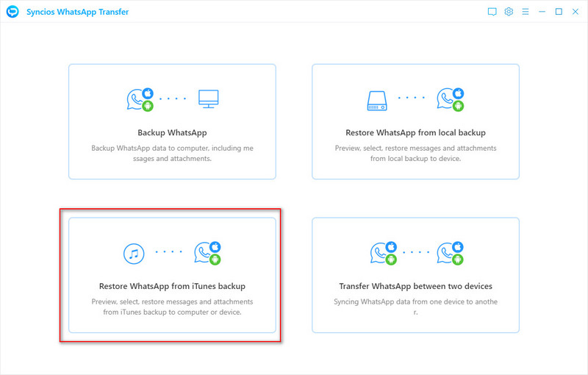The height and width of the screenshot is (375, 588).
Task: Select Transfer WhatsApp between two devices heading
Action: pos(415,286)
